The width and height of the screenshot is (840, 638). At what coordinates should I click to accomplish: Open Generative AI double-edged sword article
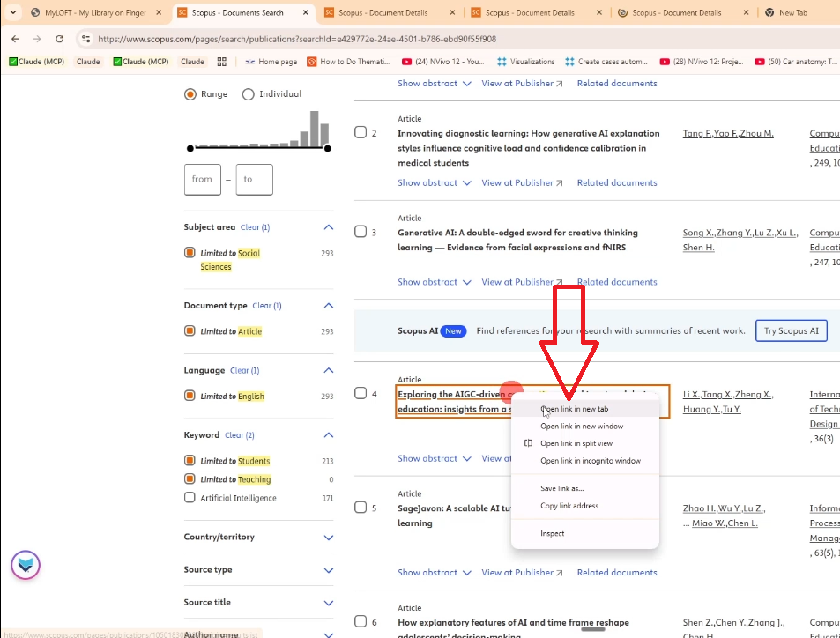pos(517,240)
